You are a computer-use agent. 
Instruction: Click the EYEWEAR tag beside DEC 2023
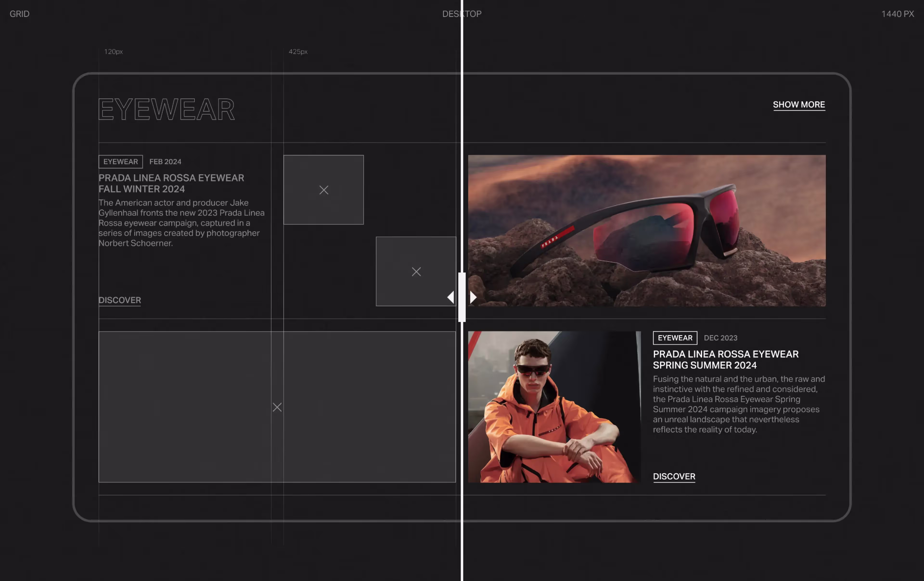(x=675, y=338)
